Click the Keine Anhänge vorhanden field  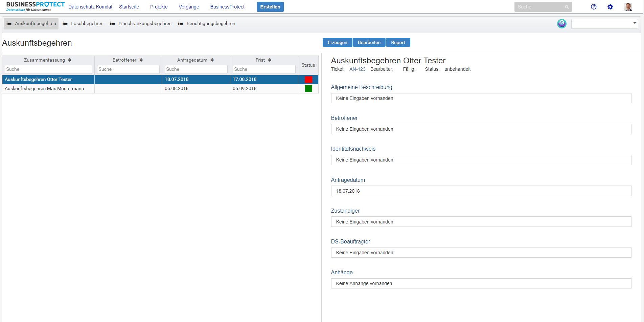481,283
